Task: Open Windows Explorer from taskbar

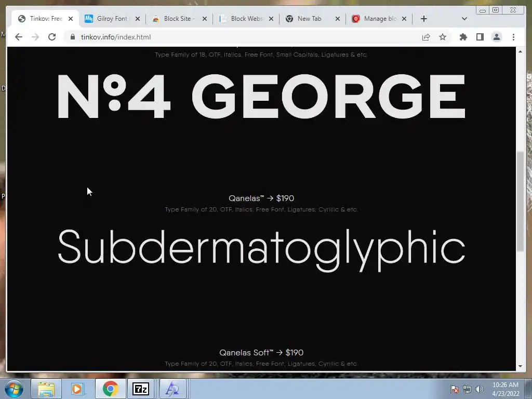Action: coord(46,389)
